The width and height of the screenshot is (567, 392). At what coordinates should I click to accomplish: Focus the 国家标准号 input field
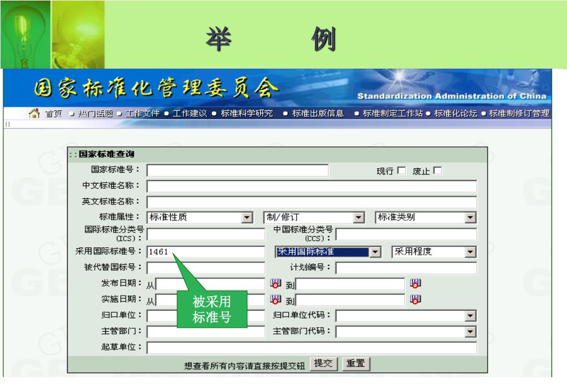click(238, 171)
